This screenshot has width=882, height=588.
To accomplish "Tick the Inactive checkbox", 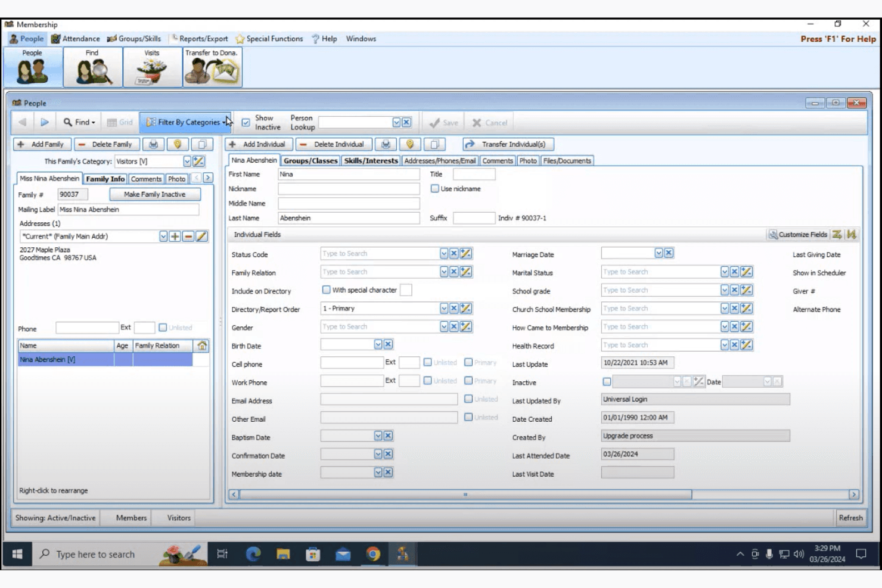I will tap(607, 382).
